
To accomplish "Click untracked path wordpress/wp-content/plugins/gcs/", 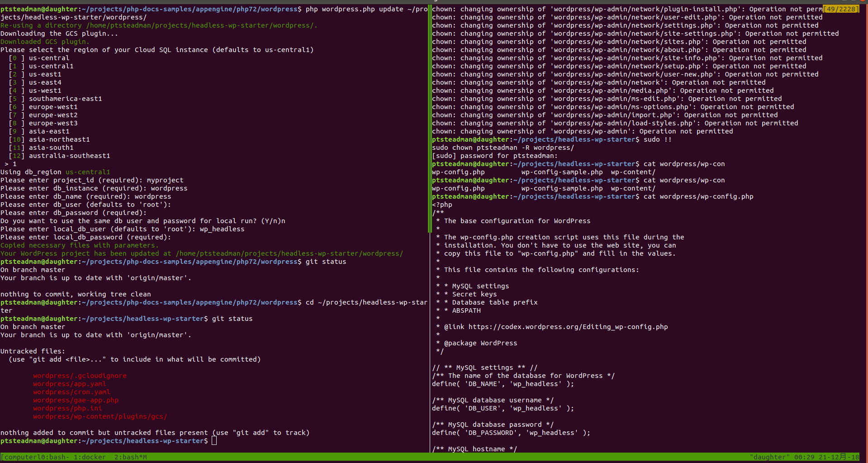I will click(x=100, y=416).
